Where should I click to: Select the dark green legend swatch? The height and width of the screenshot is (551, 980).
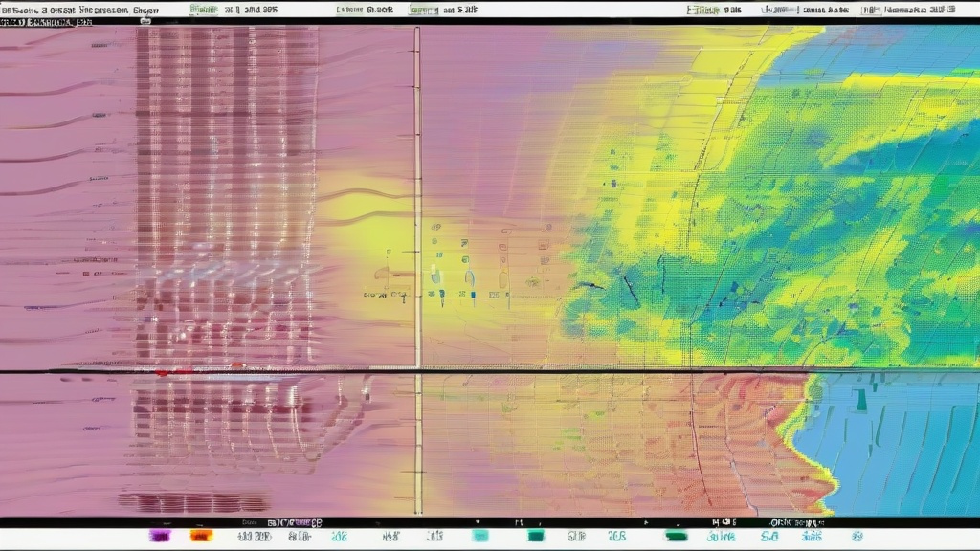coord(676,536)
